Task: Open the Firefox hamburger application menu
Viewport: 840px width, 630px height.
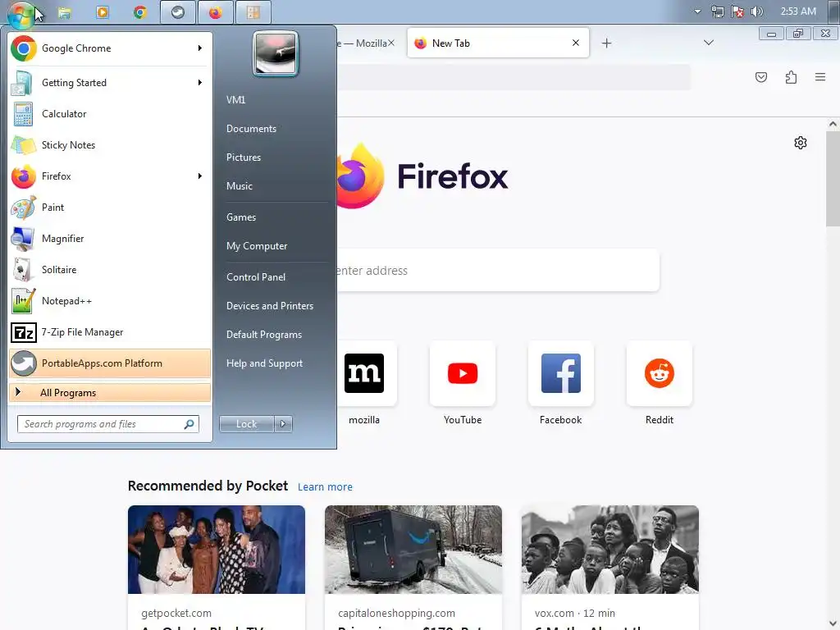Action: click(x=820, y=78)
